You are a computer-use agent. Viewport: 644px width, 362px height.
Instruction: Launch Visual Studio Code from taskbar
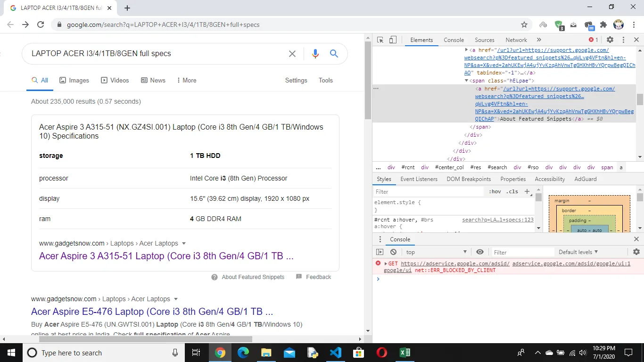pyautogui.click(x=336, y=353)
